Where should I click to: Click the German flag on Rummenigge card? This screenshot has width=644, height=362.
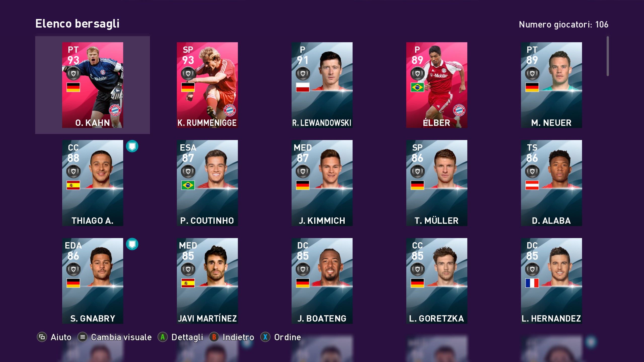click(188, 87)
